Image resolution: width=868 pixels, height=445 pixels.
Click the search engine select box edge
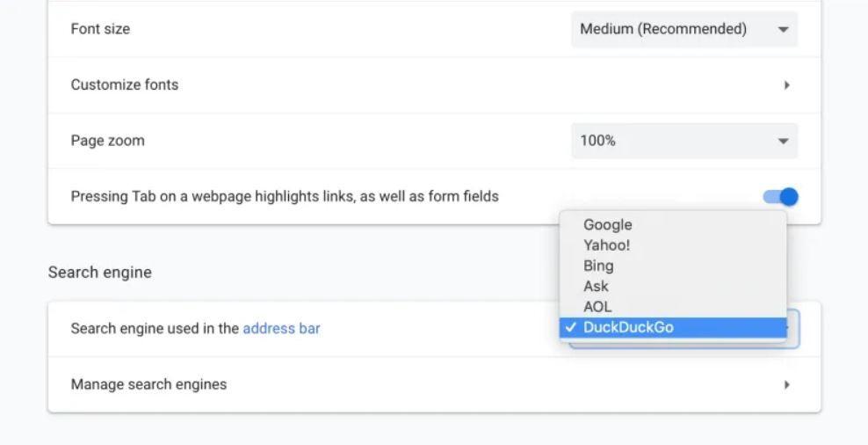click(792, 329)
